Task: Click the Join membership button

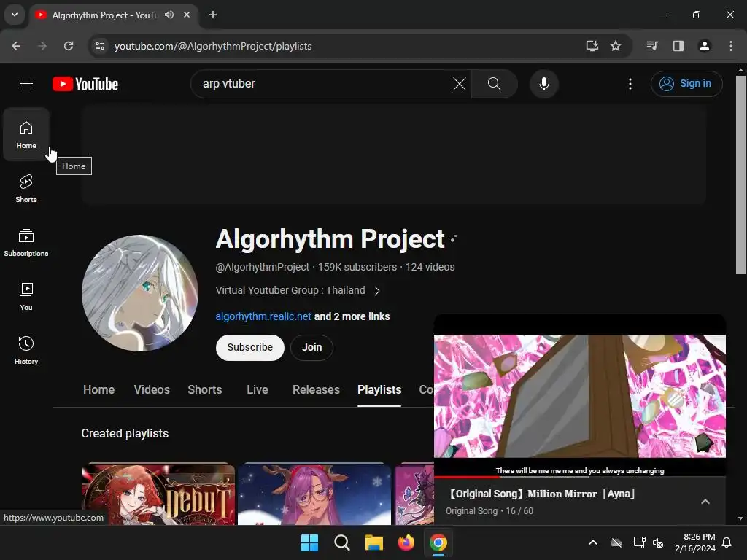Action: pyautogui.click(x=311, y=348)
